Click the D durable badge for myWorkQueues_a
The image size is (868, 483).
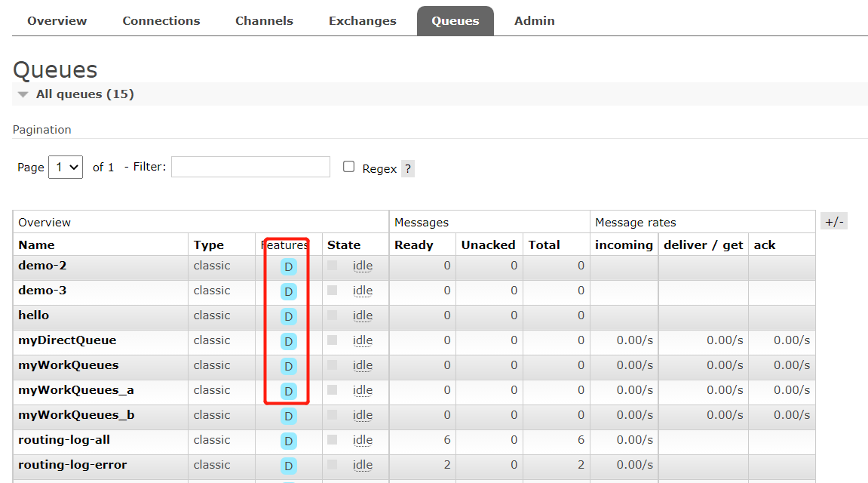288,392
